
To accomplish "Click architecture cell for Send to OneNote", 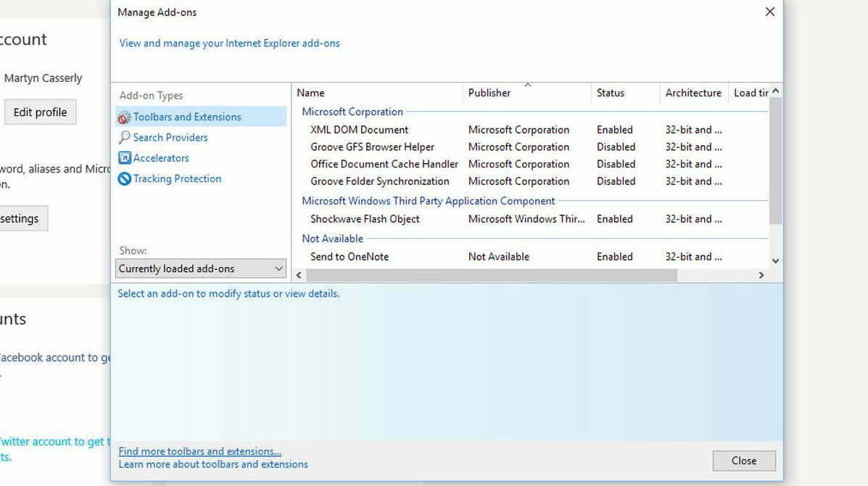I will pyautogui.click(x=694, y=256).
